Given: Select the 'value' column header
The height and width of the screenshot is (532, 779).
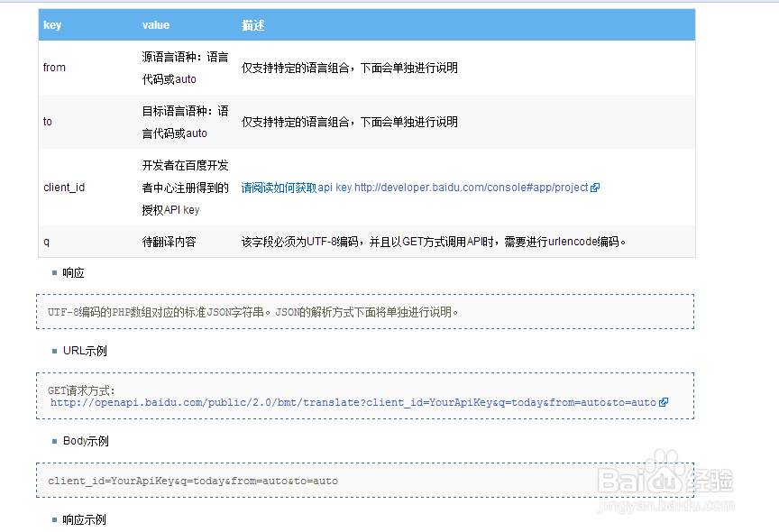Looking at the screenshot, I should 155,25.
